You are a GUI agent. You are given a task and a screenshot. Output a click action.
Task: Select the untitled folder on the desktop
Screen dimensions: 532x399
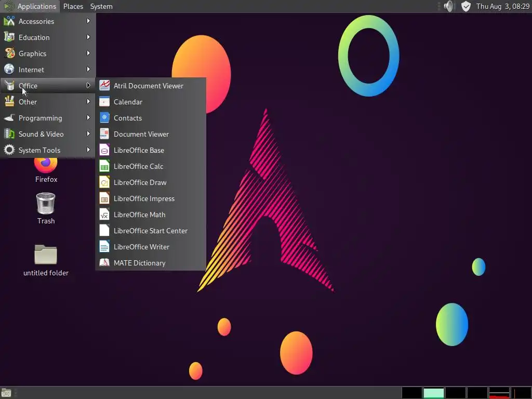[46, 260]
